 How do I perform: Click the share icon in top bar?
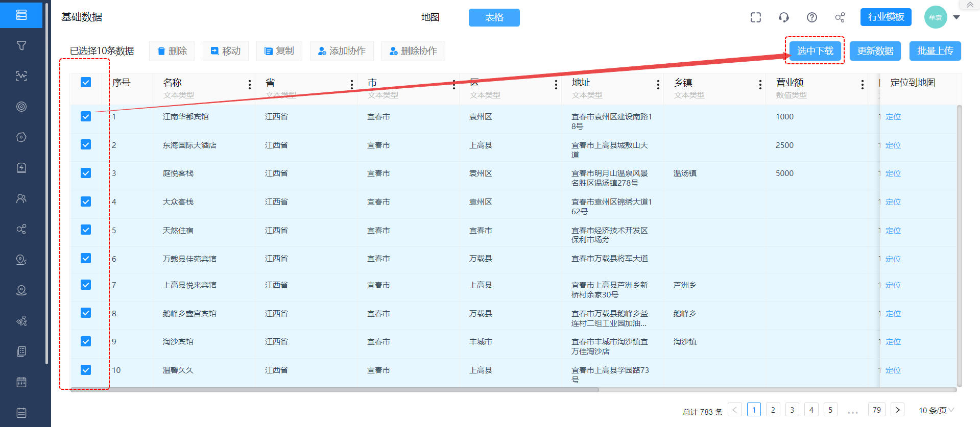pos(840,17)
